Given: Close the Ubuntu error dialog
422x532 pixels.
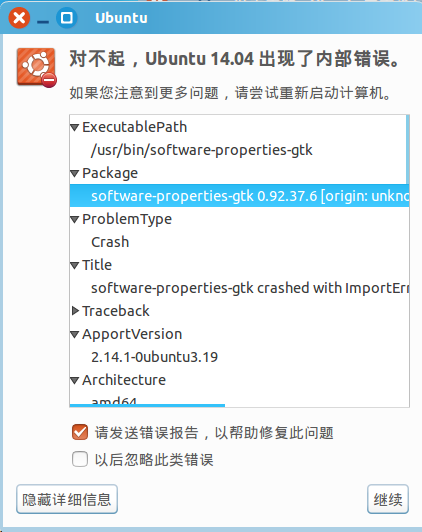Looking at the screenshot, I should coord(19,18).
